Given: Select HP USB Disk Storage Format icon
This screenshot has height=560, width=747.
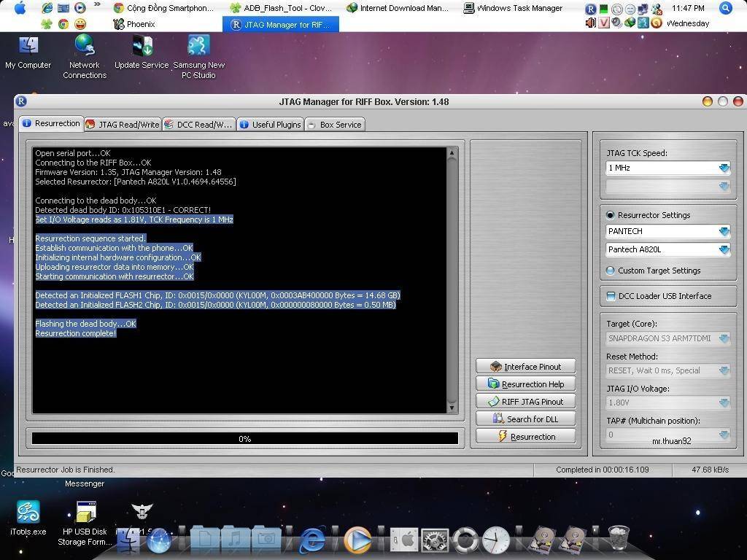Looking at the screenshot, I should tap(85, 524).
